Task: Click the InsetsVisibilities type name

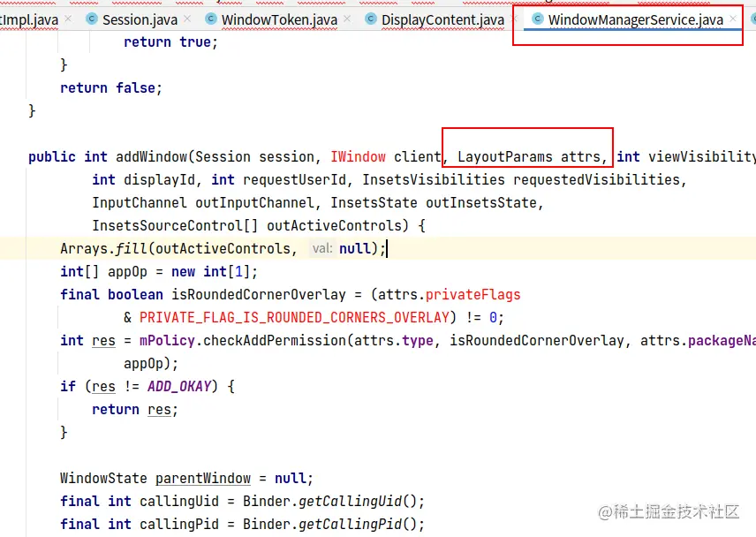Action: point(434,180)
